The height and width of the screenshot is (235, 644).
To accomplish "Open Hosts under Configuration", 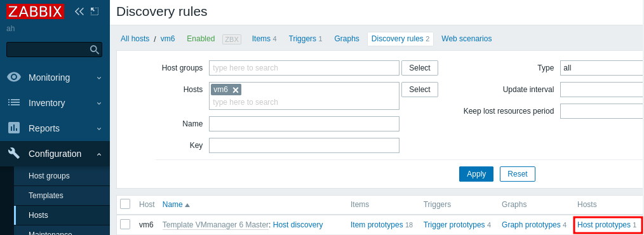I will point(38,215).
